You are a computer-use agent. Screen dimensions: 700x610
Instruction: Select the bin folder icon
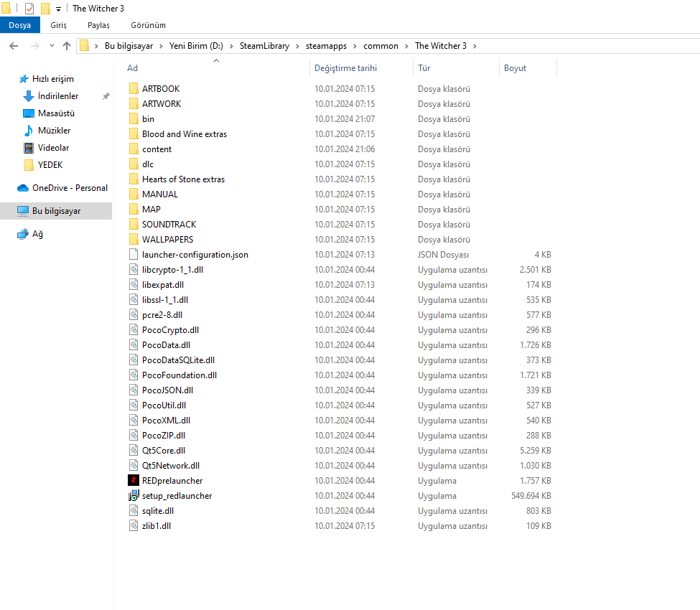(134, 118)
